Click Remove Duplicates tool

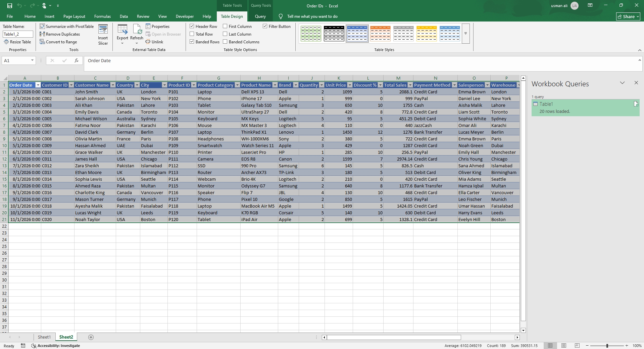pos(60,34)
